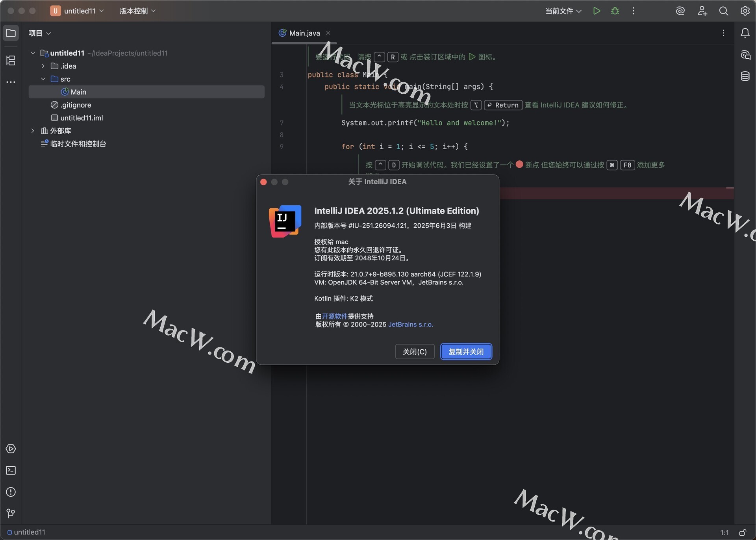Open AI chat tool window icon

coord(745,55)
